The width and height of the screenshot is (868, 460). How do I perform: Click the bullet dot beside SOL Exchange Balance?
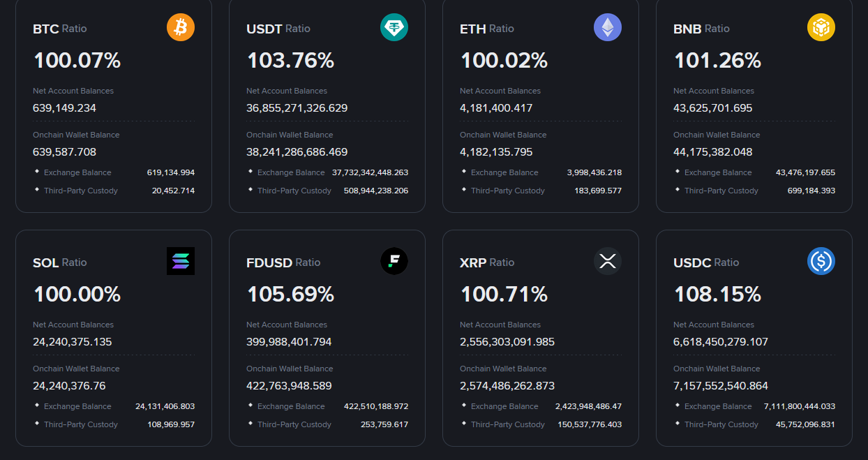point(36,406)
